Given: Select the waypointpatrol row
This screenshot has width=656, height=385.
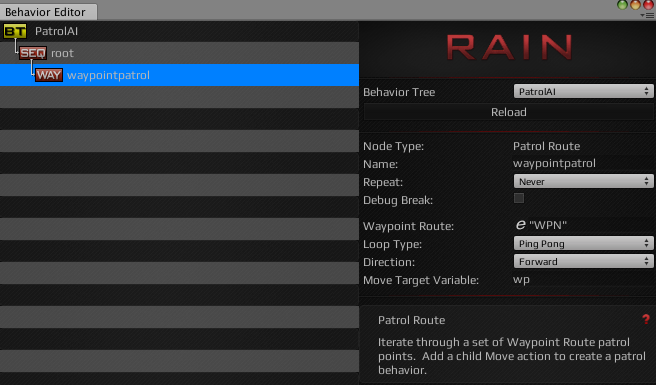Looking at the screenshot, I should click(x=179, y=75).
